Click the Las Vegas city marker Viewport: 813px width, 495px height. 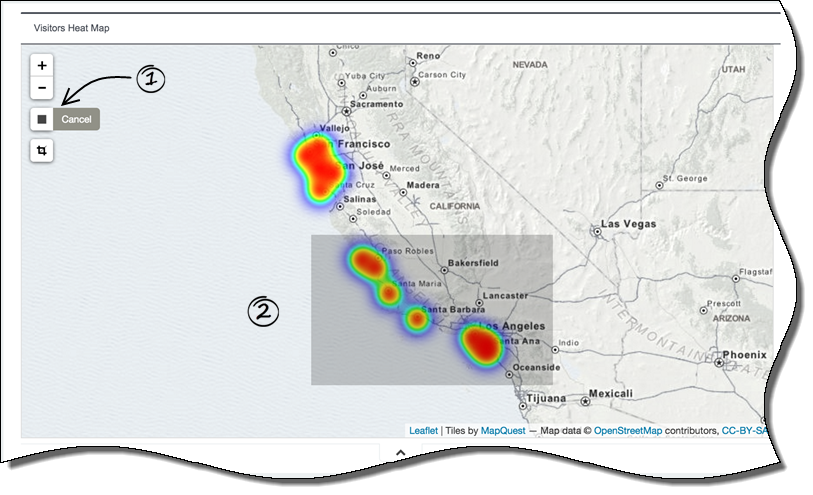tap(597, 230)
